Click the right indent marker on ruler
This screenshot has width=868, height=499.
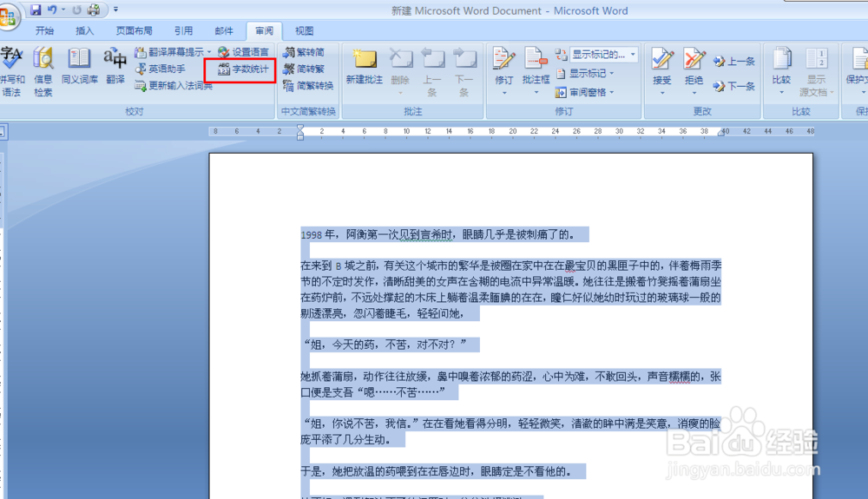tap(721, 132)
